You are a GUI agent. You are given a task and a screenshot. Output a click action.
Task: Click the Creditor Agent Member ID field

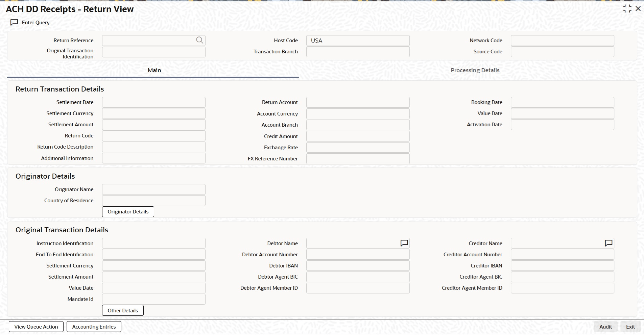(563, 288)
